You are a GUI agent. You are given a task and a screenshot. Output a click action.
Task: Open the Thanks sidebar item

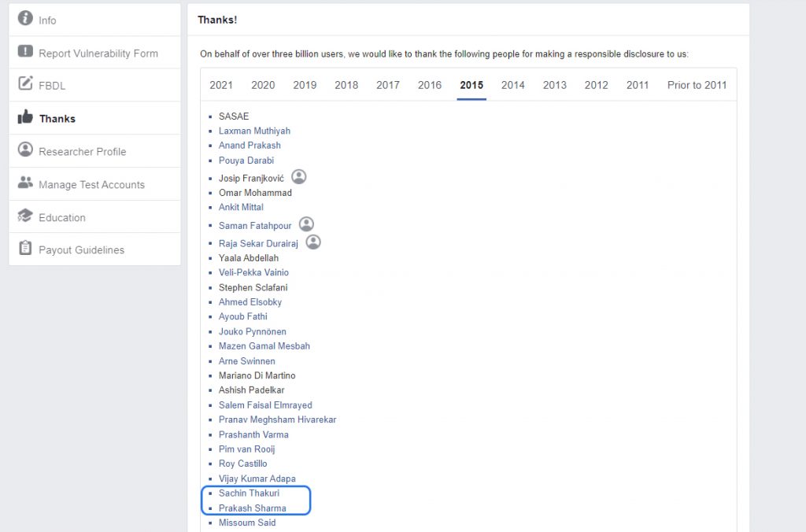[94, 118]
